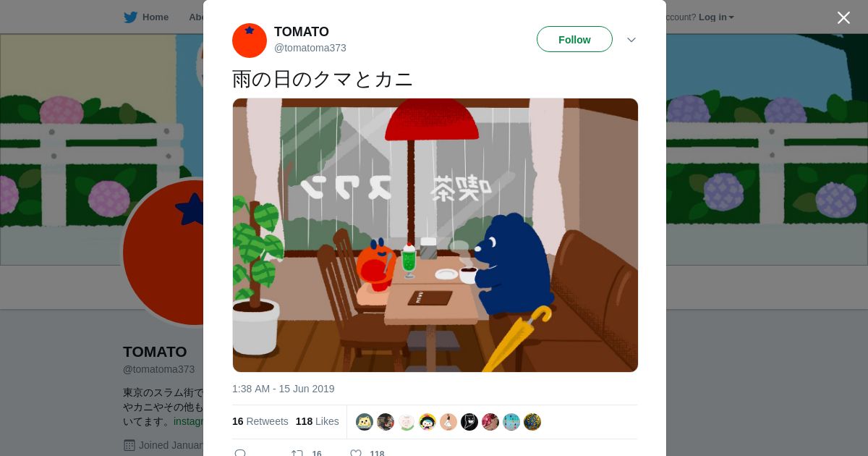Open the bear and crab illustration
The height and width of the screenshot is (456, 868).
pos(435,235)
